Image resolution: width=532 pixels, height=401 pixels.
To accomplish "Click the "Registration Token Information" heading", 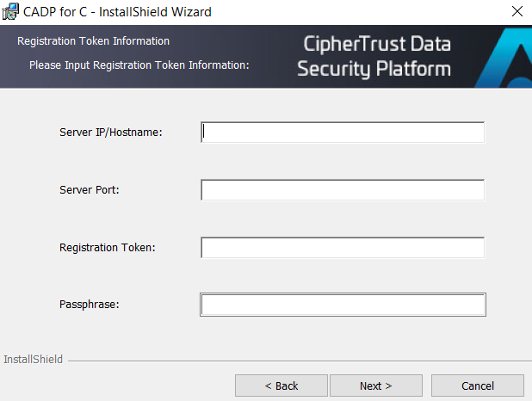I will click(x=93, y=41).
